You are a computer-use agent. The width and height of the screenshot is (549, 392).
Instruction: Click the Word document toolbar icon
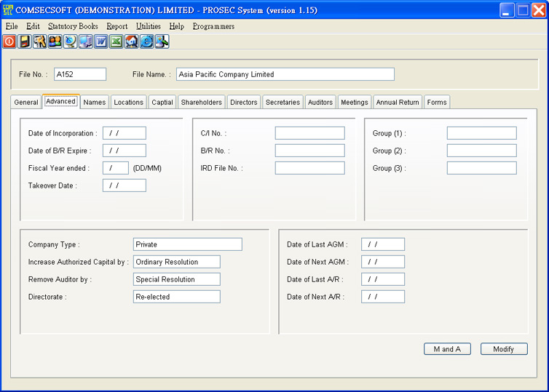click(x=100, y=41)
